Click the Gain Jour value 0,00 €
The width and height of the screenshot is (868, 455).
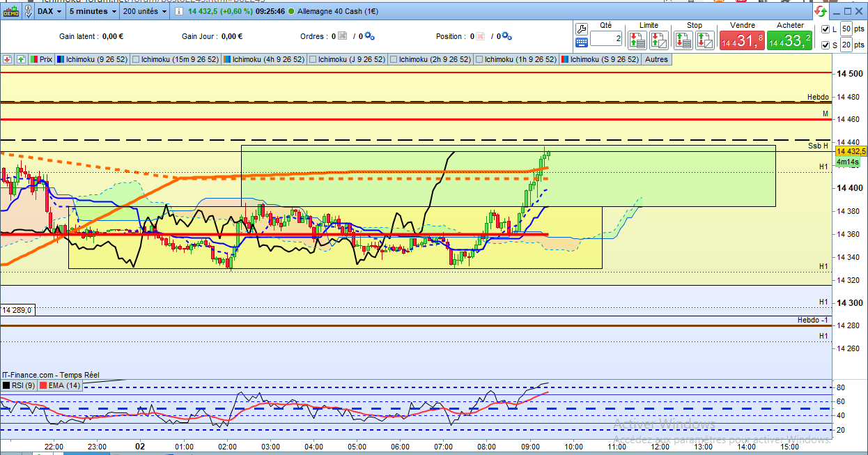(x=231, y=36)
